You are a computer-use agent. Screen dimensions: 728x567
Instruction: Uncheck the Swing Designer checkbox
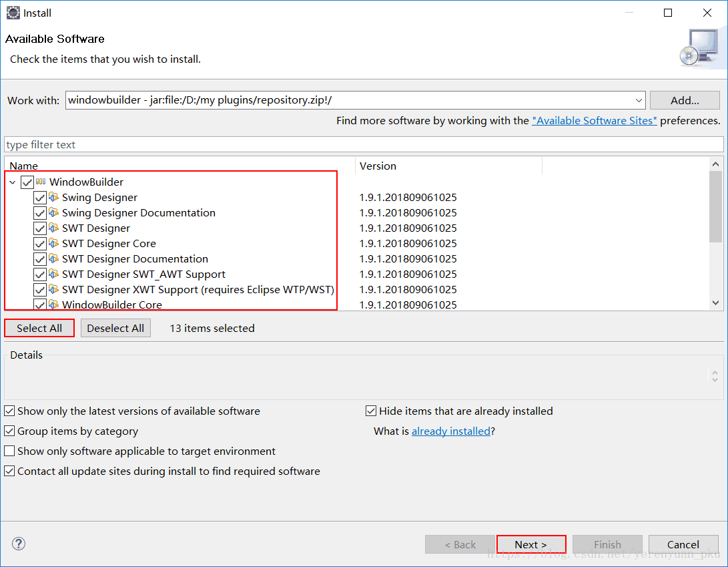[40, 198]
